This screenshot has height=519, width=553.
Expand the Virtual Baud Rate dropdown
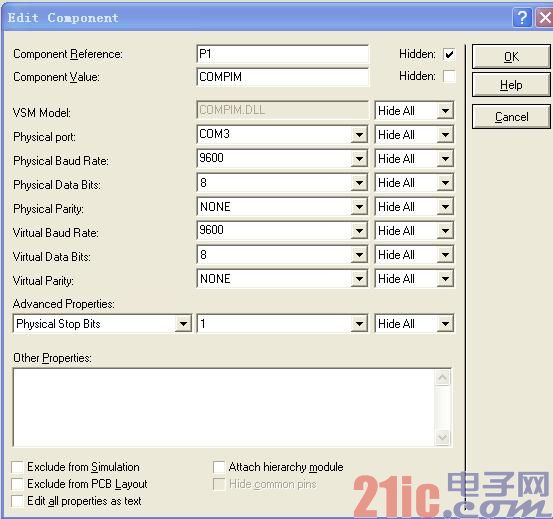(x=359, y=231)
